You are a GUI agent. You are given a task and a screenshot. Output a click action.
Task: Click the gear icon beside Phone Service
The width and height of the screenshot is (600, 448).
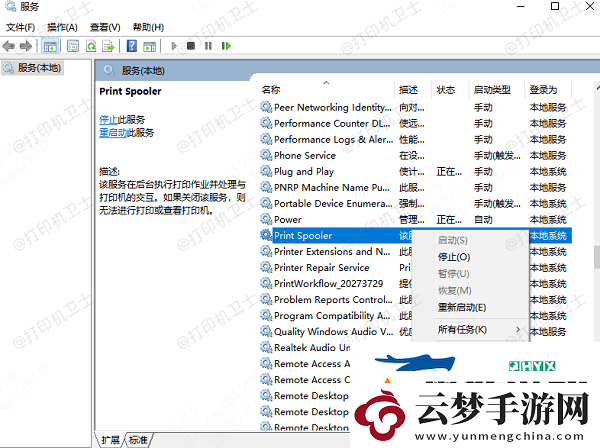tap(266, 155)
